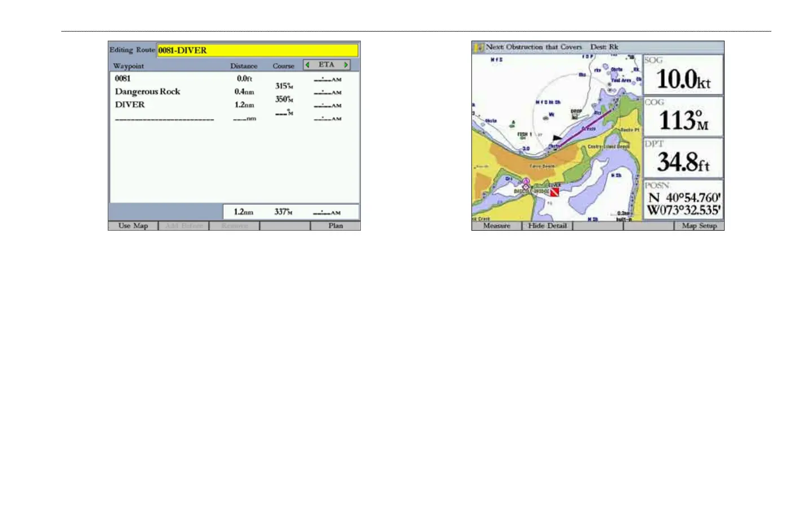Select the DPT 34.8ft data field
Viewport: 812px width, 528px height.
[x=683, y=159]
